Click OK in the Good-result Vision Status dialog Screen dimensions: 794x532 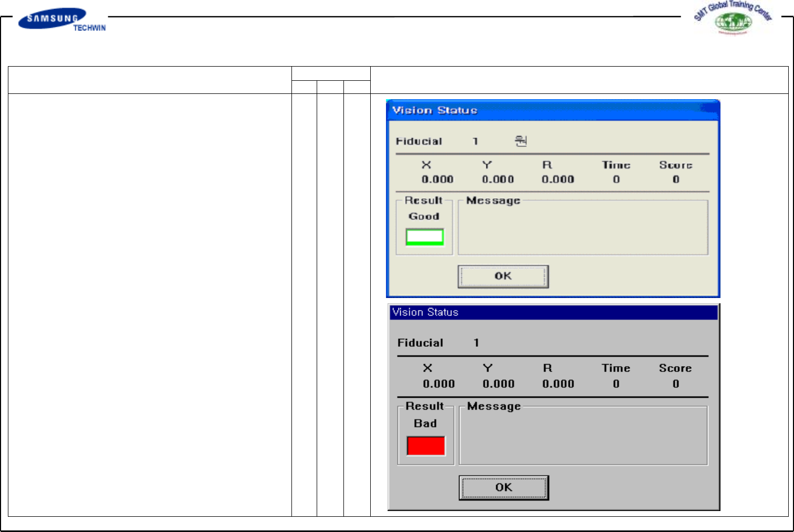(x=503, y=276)
